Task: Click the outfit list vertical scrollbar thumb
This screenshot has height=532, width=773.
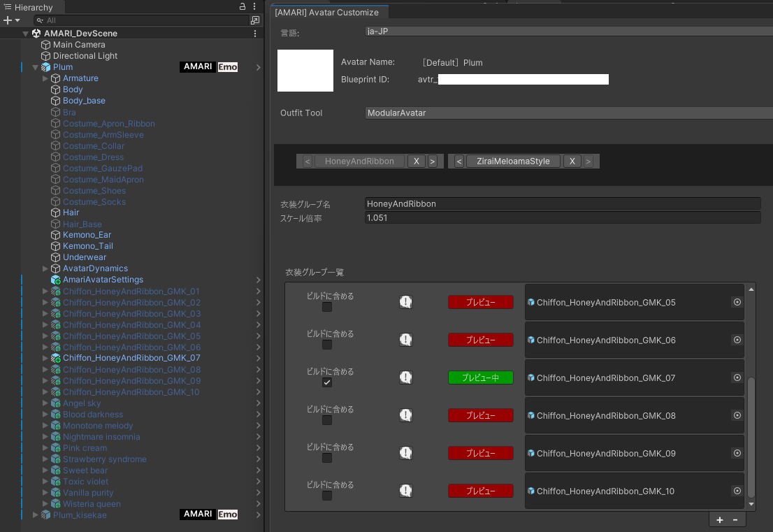Action: tap(751, 438)
